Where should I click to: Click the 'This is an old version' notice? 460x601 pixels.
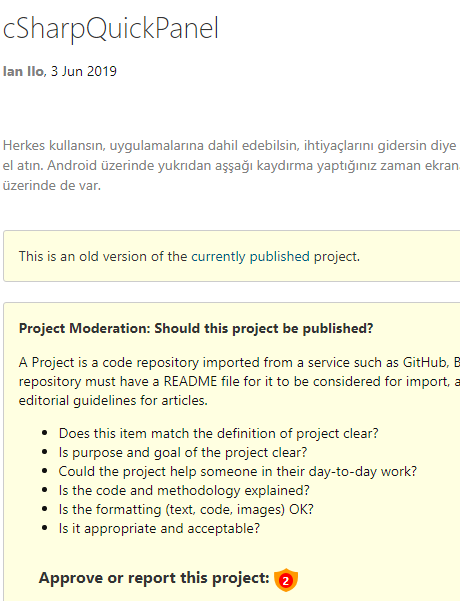[189, 256]
